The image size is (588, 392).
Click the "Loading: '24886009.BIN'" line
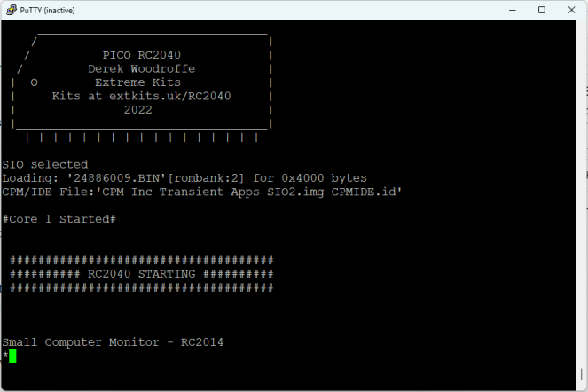(x=184, y=178)
